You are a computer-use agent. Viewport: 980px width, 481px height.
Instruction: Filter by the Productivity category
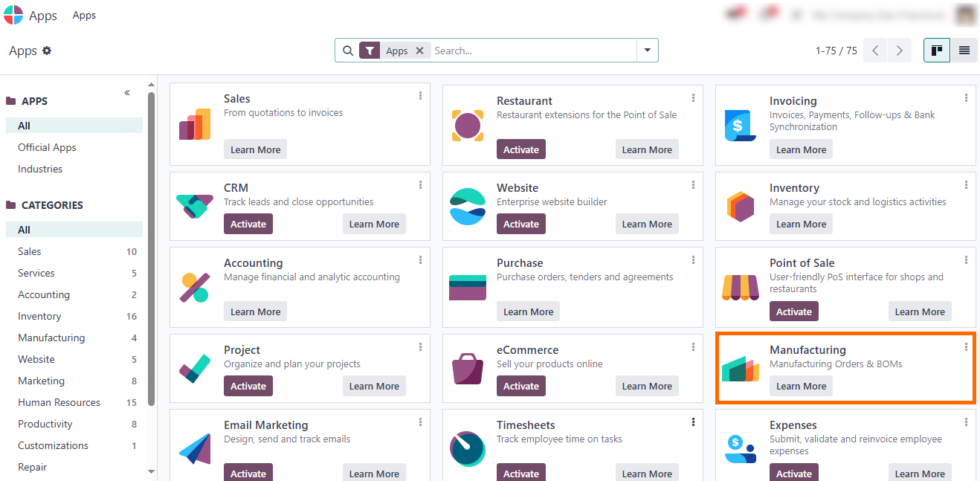tap(74, 424)
